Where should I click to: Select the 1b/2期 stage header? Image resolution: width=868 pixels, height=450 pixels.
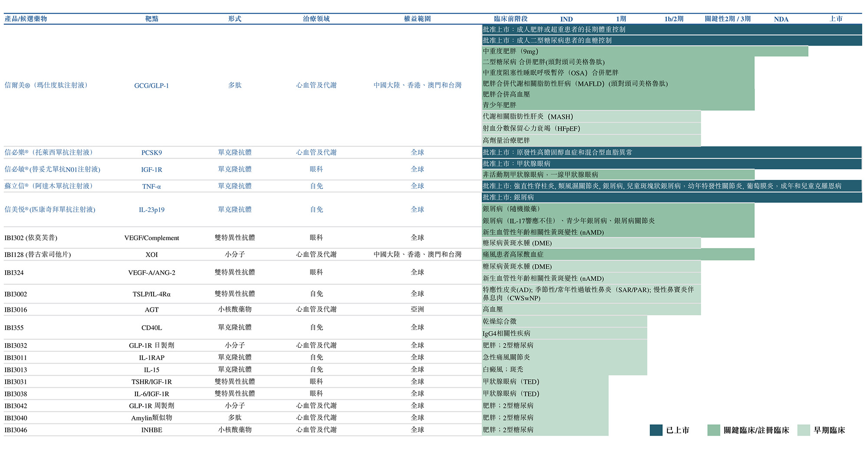pyautogui.click(x=674, y=19)
